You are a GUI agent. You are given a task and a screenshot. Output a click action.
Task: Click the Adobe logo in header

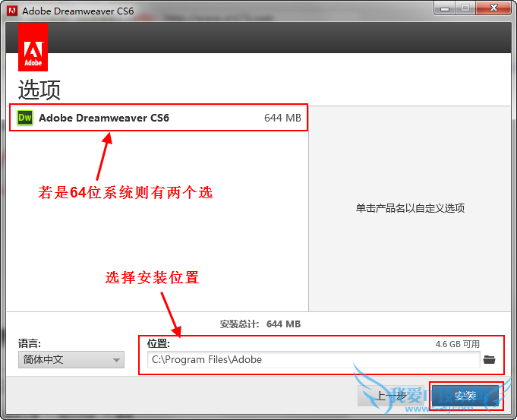pyautogui.click(x=33, y=47)
